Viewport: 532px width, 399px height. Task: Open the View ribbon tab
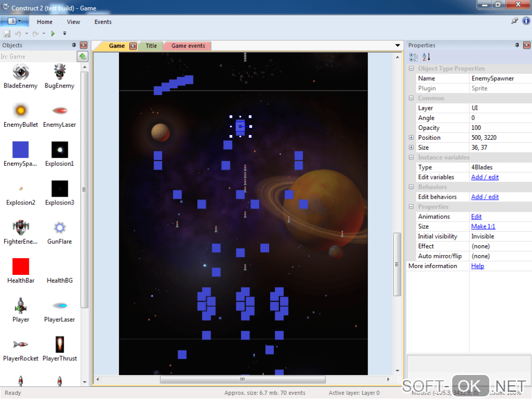(74, 22)
